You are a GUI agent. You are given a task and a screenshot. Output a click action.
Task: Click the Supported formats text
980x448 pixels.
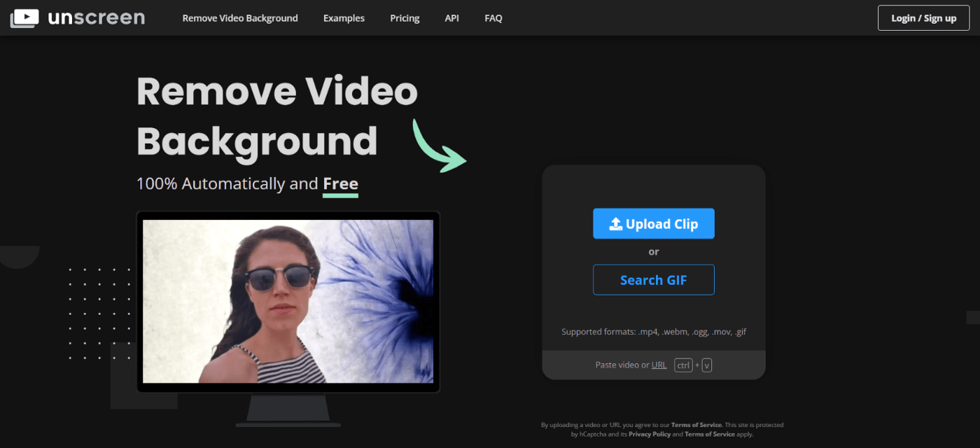coord(654,332)
